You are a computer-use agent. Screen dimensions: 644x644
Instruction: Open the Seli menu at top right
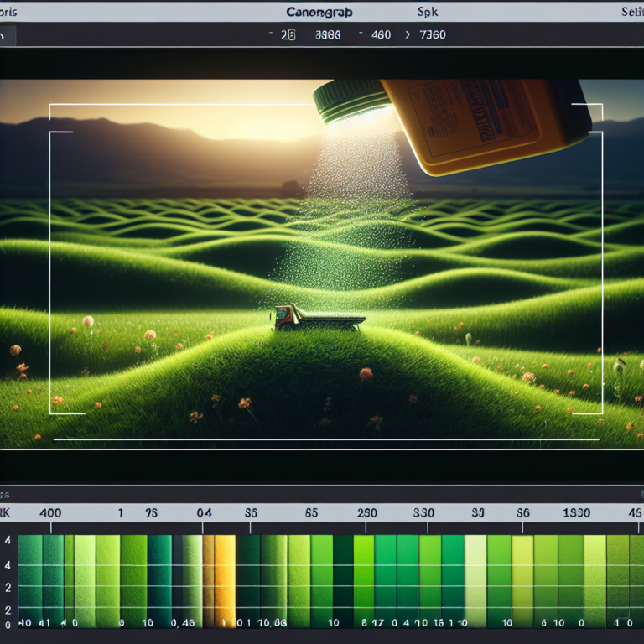(x=632, y=12)
